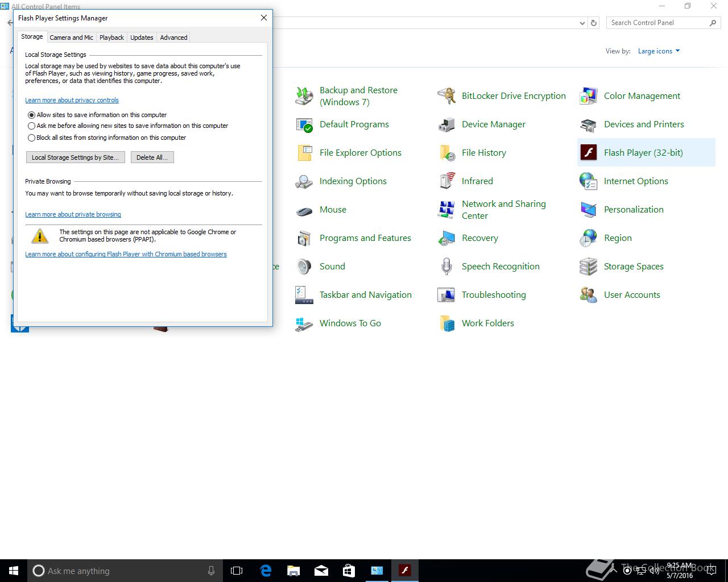Switch to the Camera and Mic tab
This screenshot has height=582, width=728.
tap(71, 38)
